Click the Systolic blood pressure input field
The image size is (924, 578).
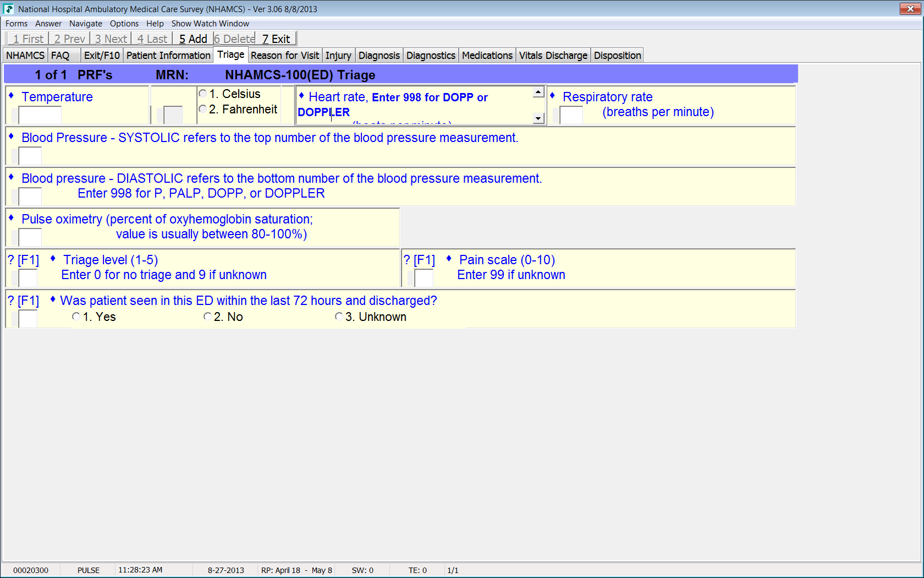pyautogui.click(x=30, y=156)
